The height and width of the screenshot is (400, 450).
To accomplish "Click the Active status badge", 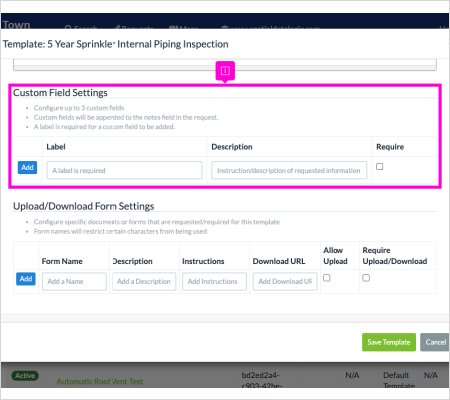I will [25, 376].
